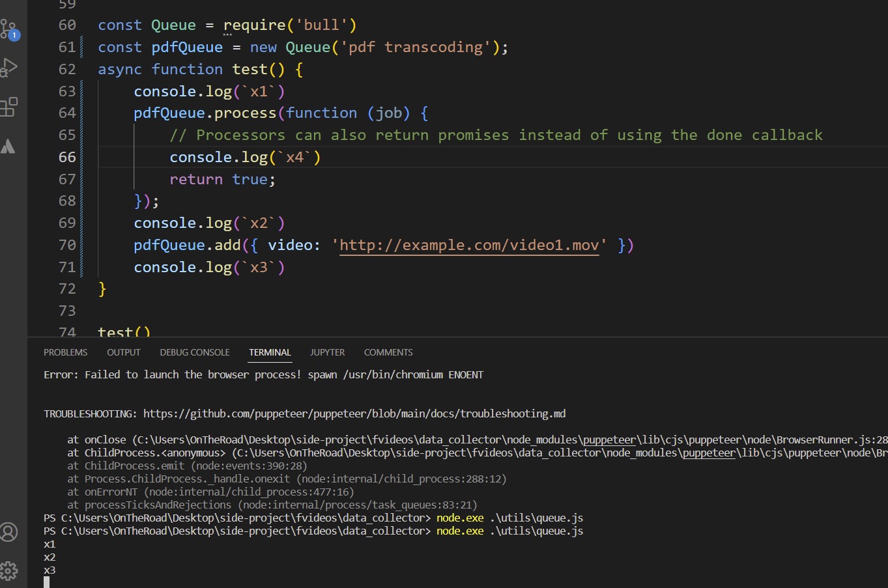The height and width of the screenshot is (588, 888).
Task: Click the squiggle-underlined require call on line 60
Action: tap(255, 25)
